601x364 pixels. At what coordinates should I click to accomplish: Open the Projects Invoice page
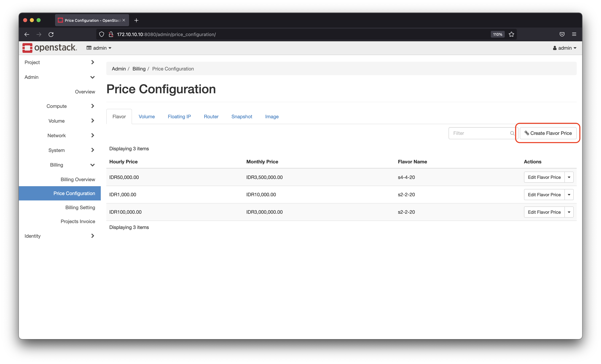point(78,221)
